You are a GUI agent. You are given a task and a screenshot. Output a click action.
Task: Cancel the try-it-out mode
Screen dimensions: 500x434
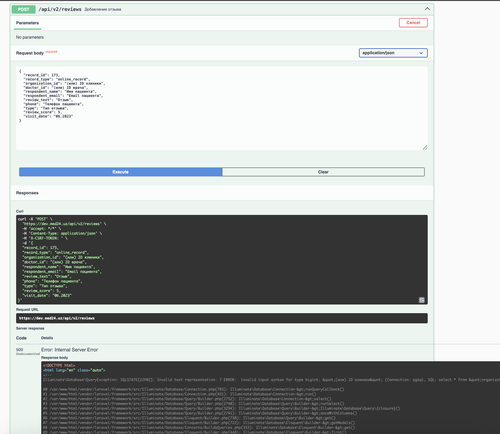click(413, 23)
